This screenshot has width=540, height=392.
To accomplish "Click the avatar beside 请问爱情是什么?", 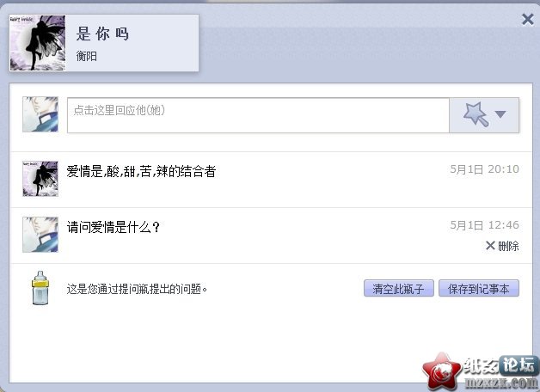I will click(x=40, y=235).
